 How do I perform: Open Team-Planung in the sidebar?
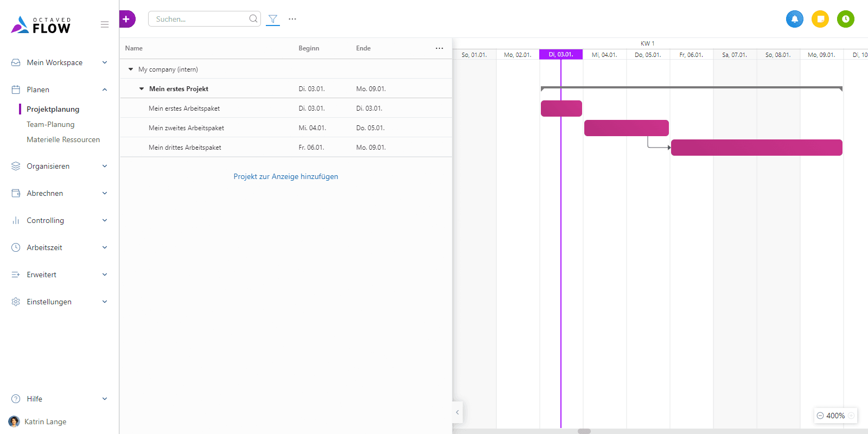(x=50, y=124)
